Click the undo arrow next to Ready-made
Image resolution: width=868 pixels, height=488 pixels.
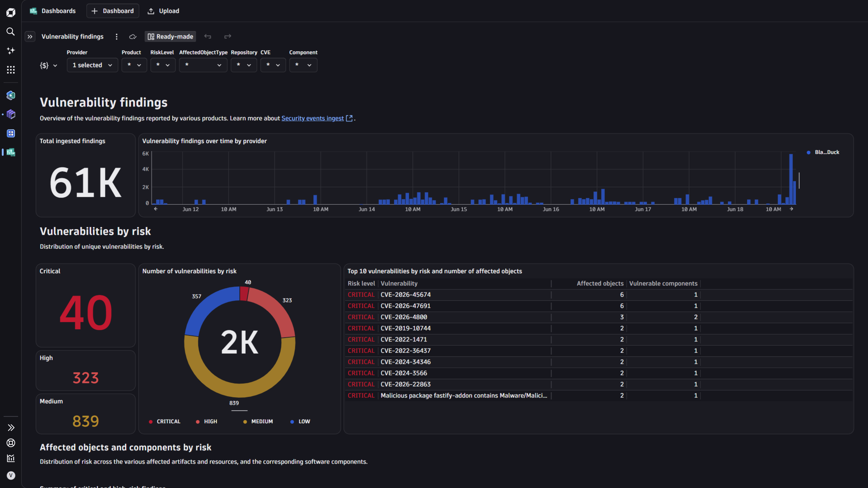click(x=208, y=36)
